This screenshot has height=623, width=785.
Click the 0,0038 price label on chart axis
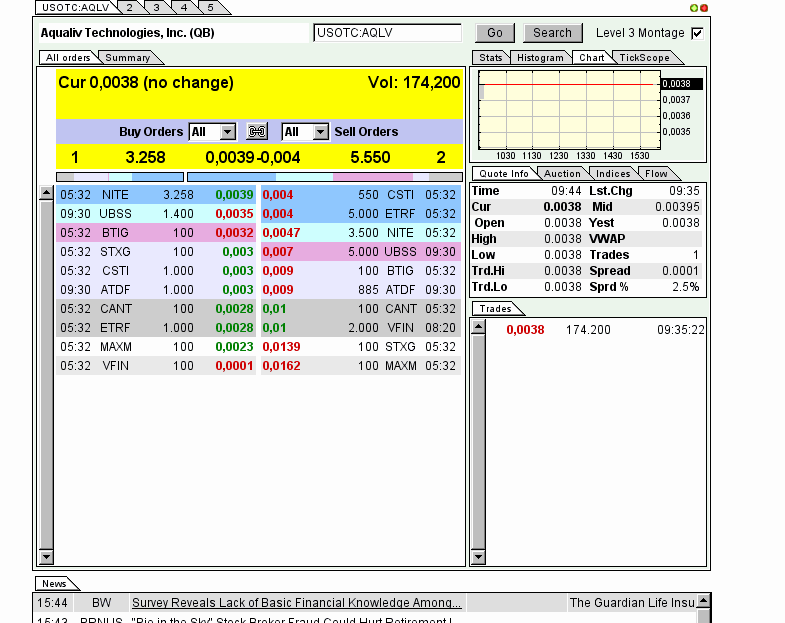[682, 84]
